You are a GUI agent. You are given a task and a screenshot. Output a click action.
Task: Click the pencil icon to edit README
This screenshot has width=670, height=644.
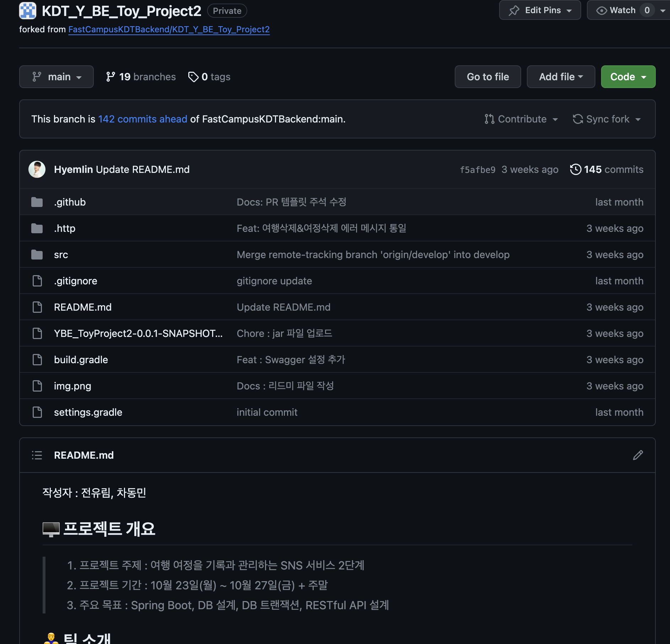(638, 455)
